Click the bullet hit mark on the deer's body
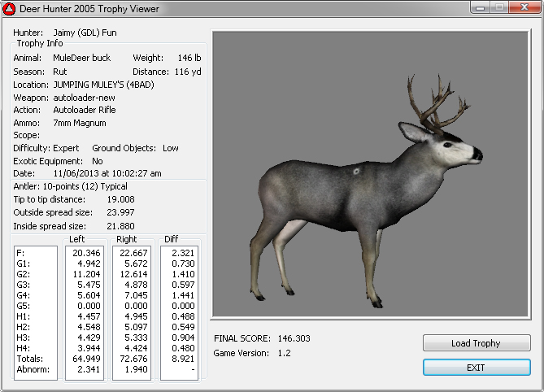Screen dimensions: 544x392 pos(356,172)
